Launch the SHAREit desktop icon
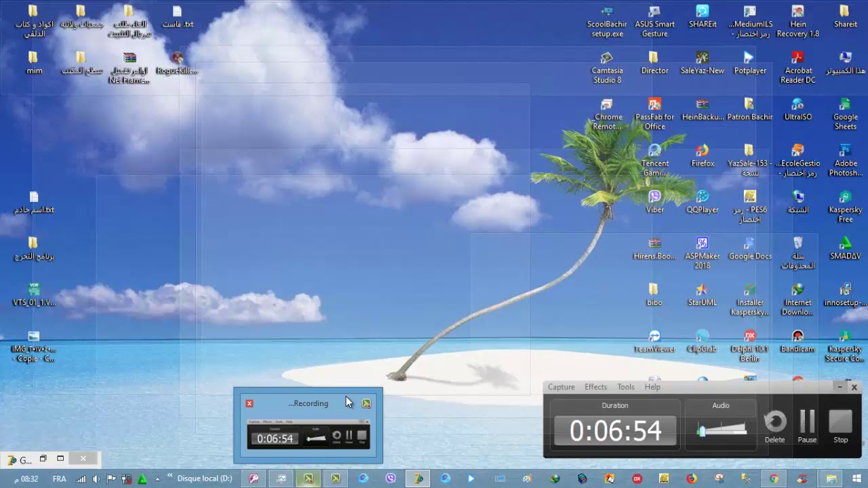Screen dimensions: 868x488 703,17
